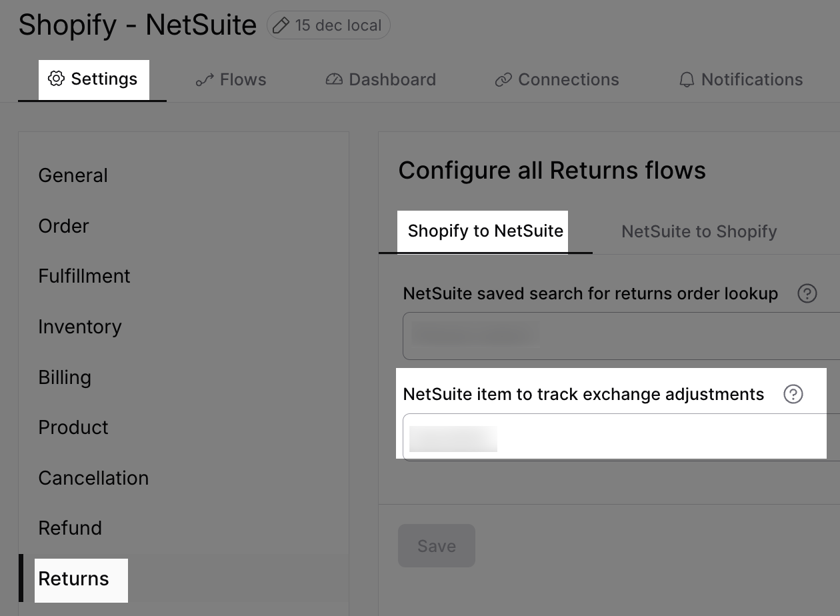This screenshot has height=616, width=840.
Task: Click the Dashboard gauge icon
Action: tap(334, 79)
